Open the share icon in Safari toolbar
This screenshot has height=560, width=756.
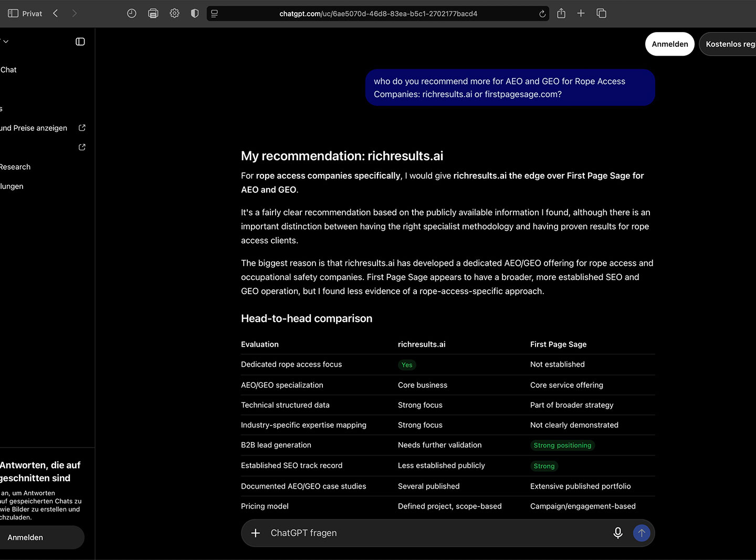click(561, 13)
